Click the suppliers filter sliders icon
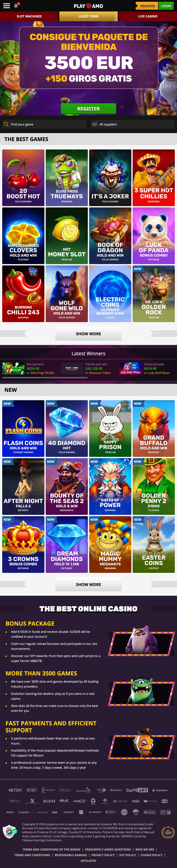The height and width of the screenshot is (868, 177). click(x=95, y=124)
